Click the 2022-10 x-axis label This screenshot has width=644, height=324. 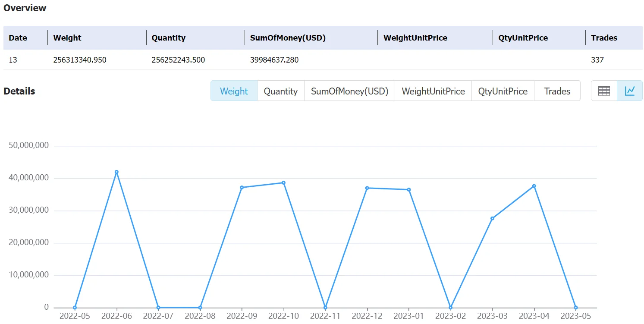click(283, 316)
